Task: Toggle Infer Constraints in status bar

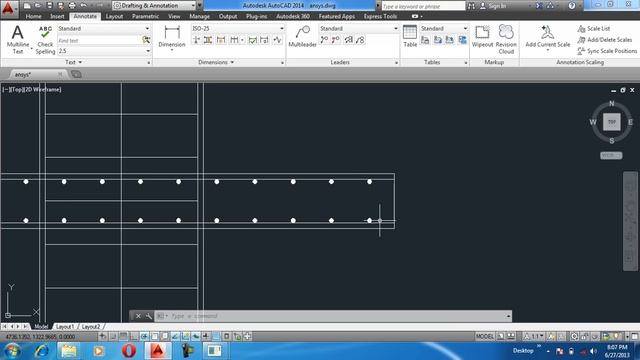Action: (102, 337)
